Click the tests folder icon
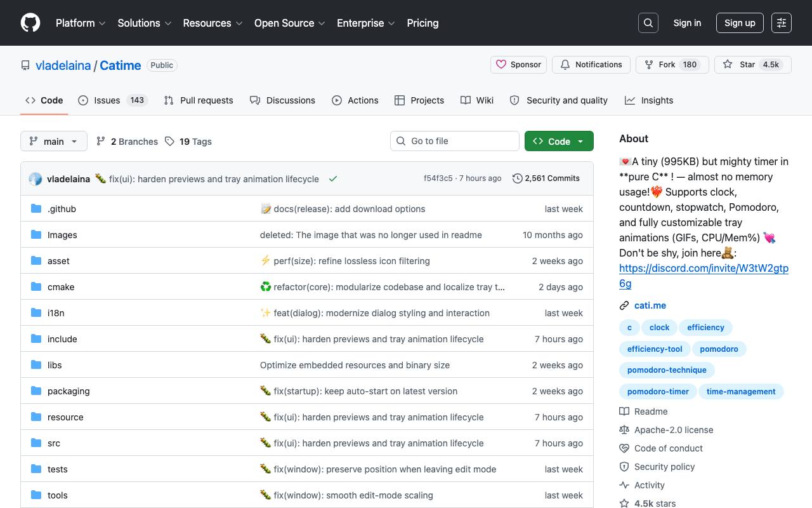The image size is (812, 508). pos(36,469)
